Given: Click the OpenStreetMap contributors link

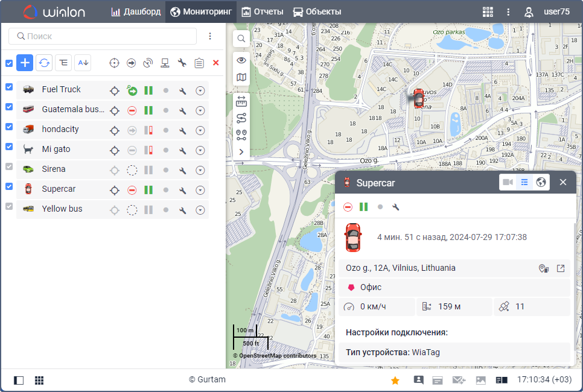Looking at the screenshot, I should (x=277, y=356).
